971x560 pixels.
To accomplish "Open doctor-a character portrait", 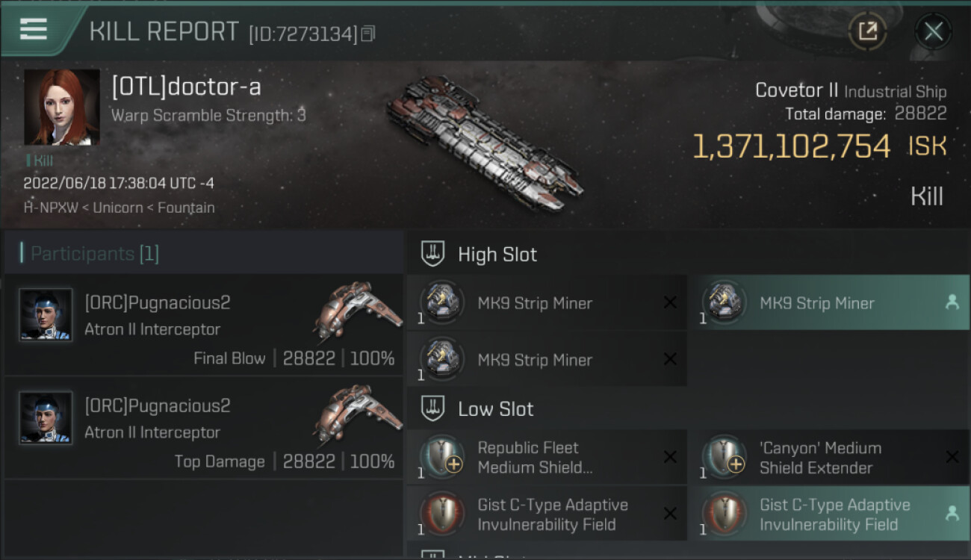I will click(x=61, y=107).
